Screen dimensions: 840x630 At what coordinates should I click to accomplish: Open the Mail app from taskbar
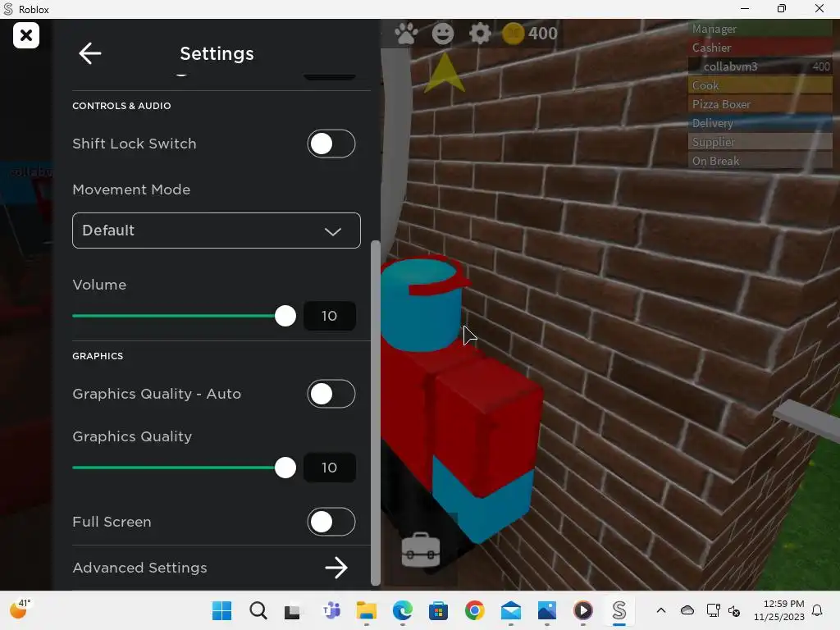(511, 610)
